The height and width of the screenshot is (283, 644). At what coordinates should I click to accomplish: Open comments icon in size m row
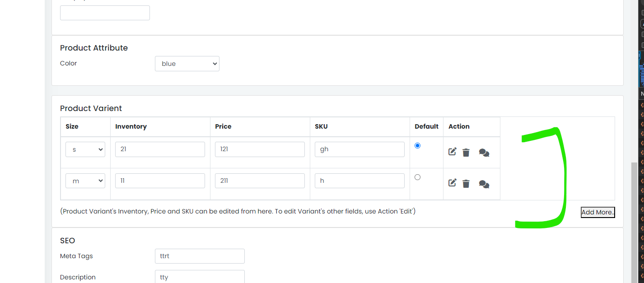[x=484, y=184]
